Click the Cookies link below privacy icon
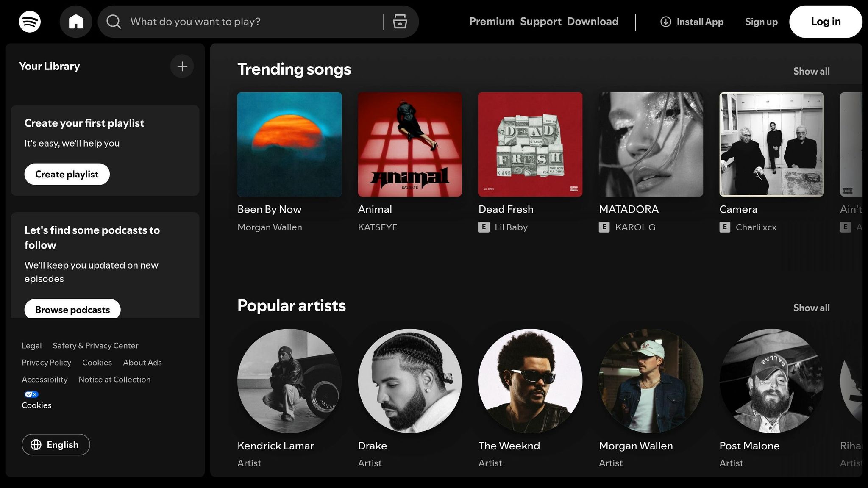Viewport: 868px width, 488px height. [x=36, y=405]
